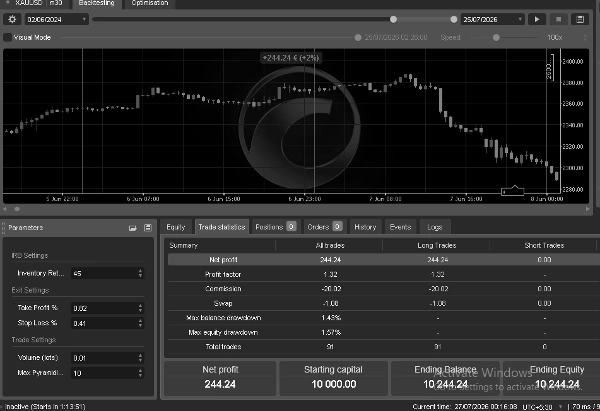Image resolution: width=600 pixels, height=411 pixels.
Task: Click the Inactive (Starts in 1:13:51) status text
Action: coord(45,406)
